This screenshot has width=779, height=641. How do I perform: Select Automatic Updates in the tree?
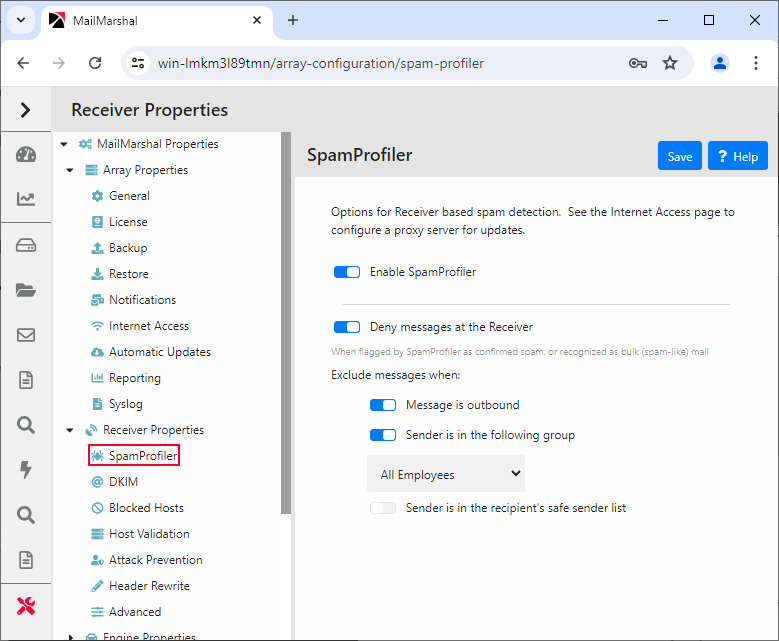(x=160, y=352)
